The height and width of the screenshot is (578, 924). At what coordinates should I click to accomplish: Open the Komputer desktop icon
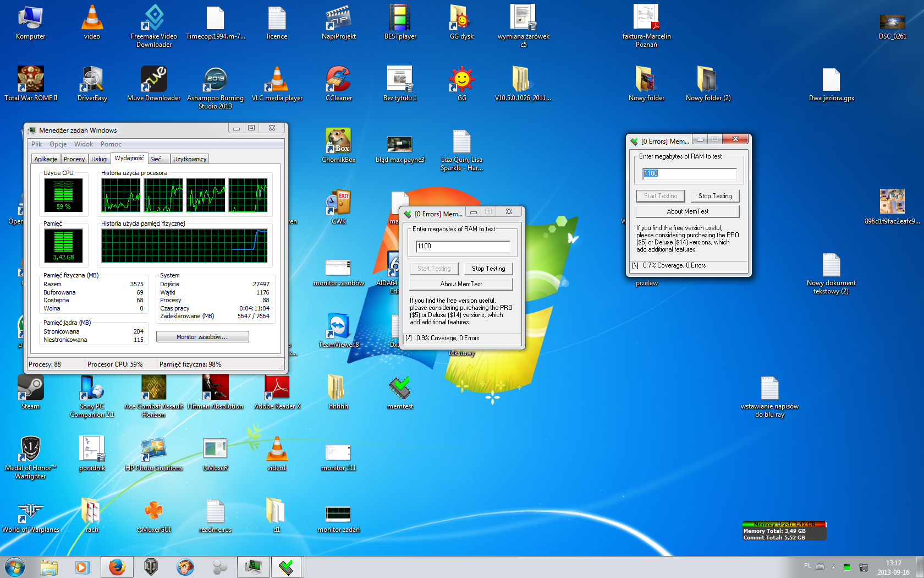pyautogui.click(x=31, y=23)
